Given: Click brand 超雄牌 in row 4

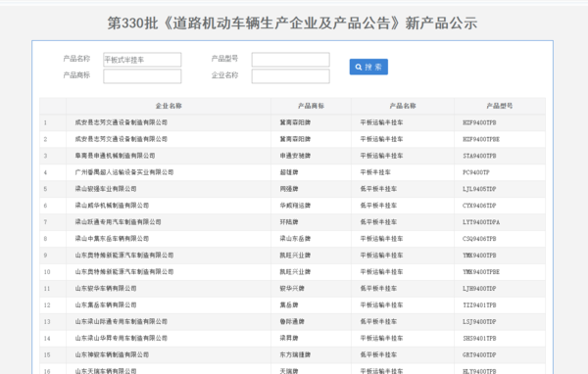Looking at the screenshot, I should (289, 172).
